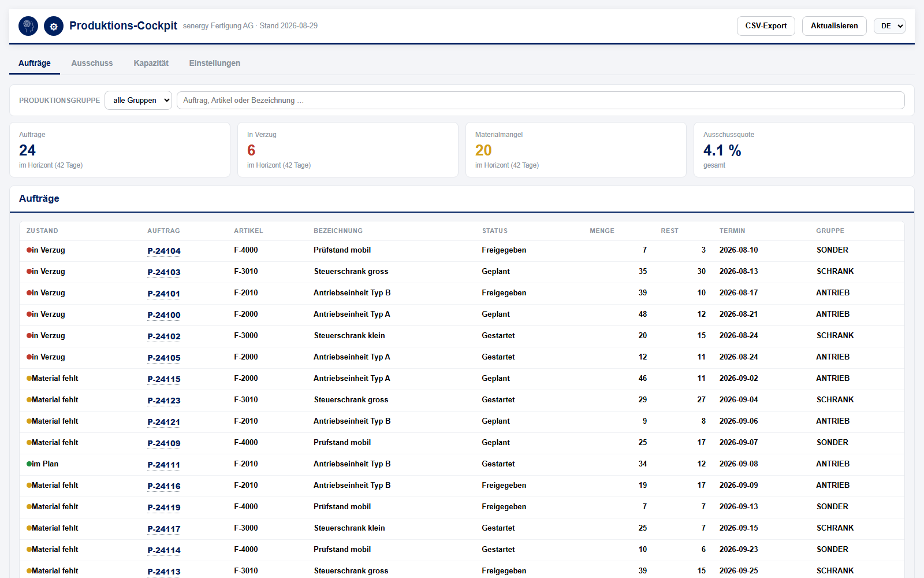The width and height of the screenshot is (924, 578).
Task: Open order link P-24113
Action: pyautogui.click(x=164, y=572)
